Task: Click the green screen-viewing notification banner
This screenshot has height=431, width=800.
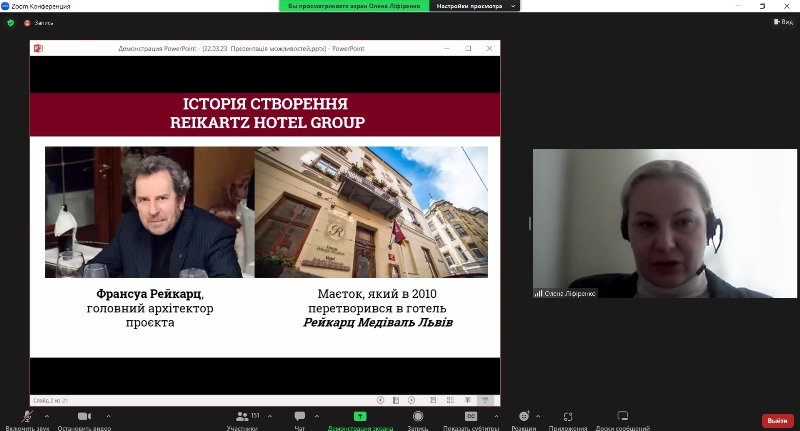Action: (354, 6)
